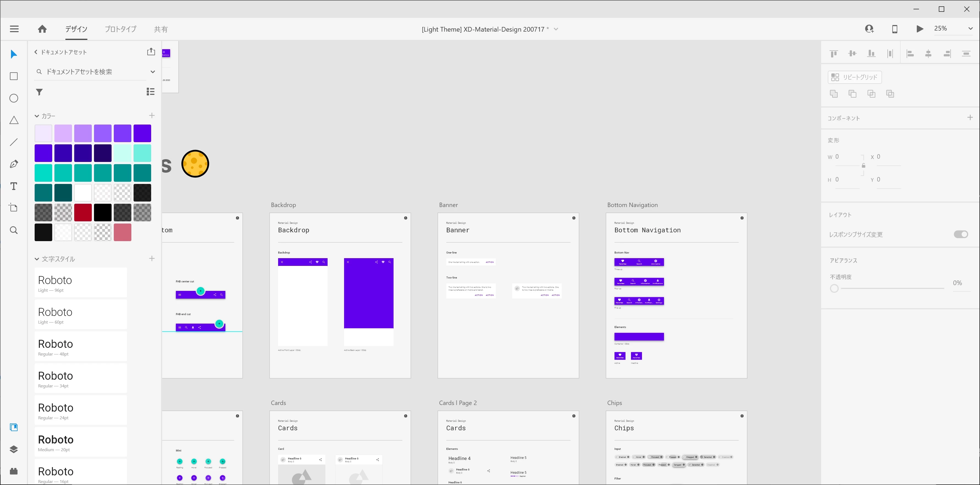
Task: Collapse the 文字スタイル section
Action: (x=37, y=259)
